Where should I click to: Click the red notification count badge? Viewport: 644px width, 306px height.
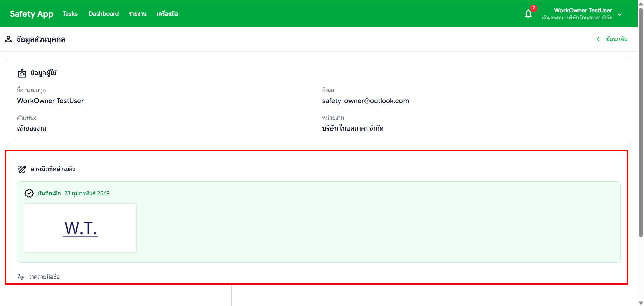coord(533,8)
